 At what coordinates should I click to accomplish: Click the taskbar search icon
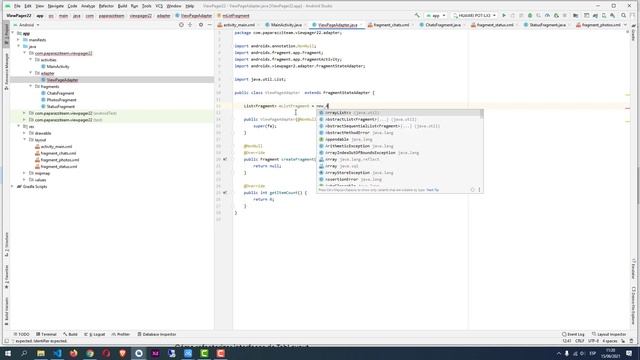coord(24,353)
